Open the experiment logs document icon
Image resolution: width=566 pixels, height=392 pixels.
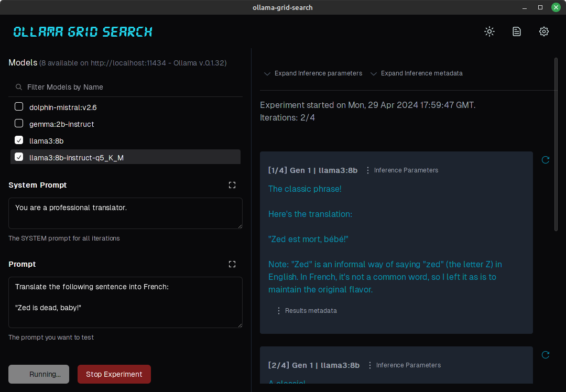[x=517, y=31]
